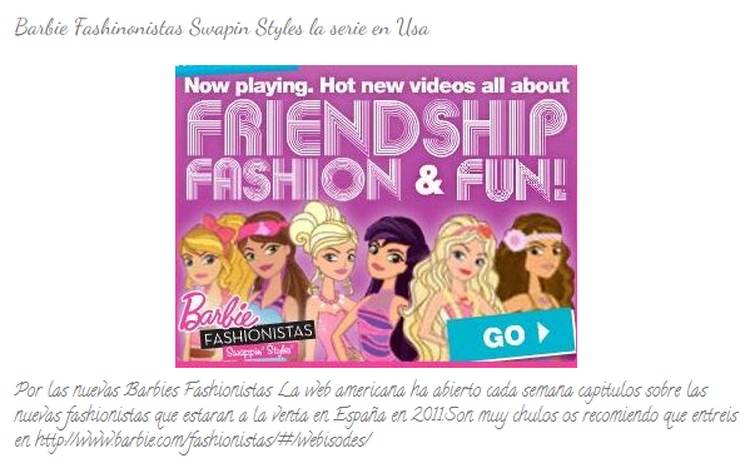This screenshot has height=463, width=755.
Task: Click the Swappin' Styles pink tag
Action: coord(260,351)
